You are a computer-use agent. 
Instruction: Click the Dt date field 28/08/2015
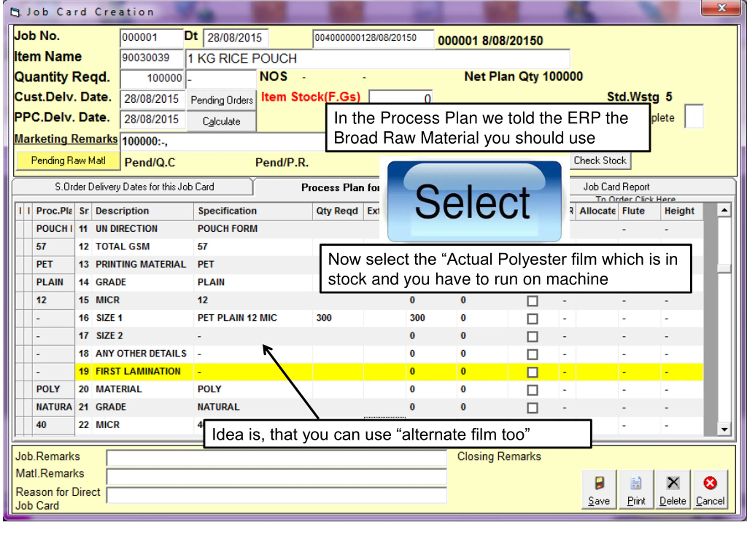(x=235, y=38)
